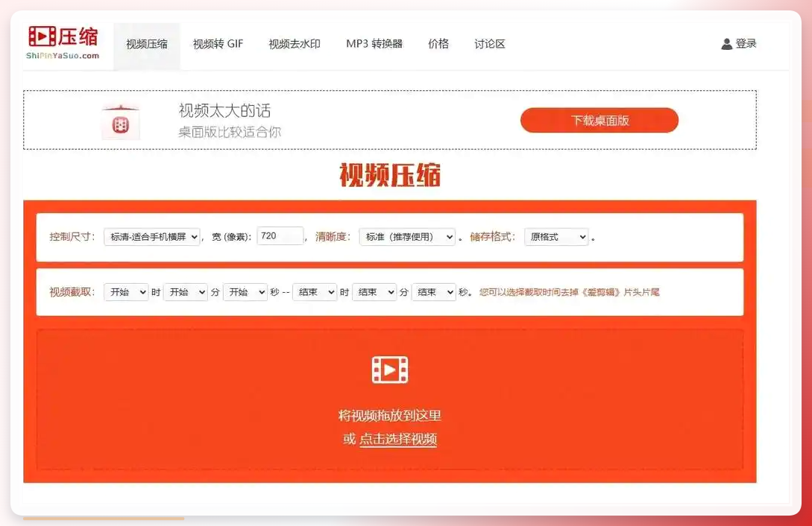Click the 将视频拖放到这里 drop zone text
This screenshot has width=812, height=526.
point(390,415)
